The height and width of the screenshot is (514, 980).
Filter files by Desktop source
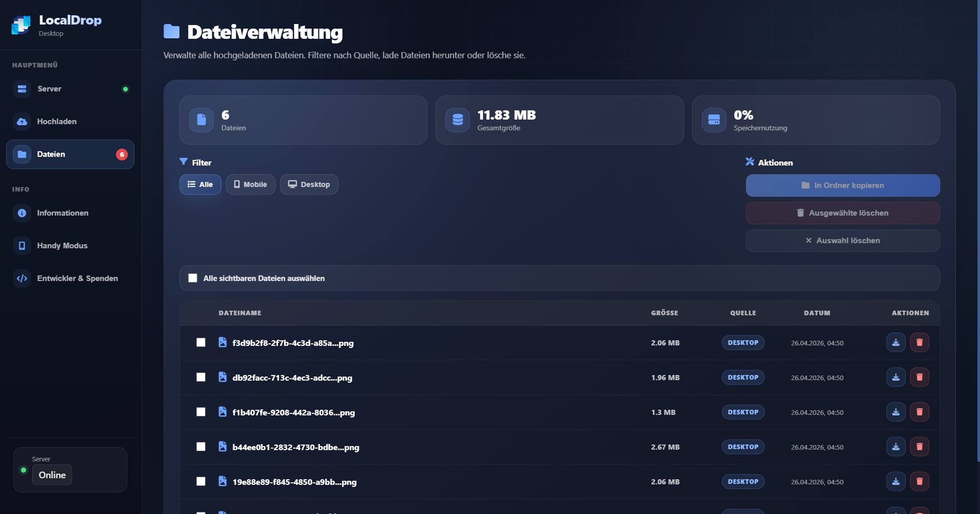click(x=309, y=184)
